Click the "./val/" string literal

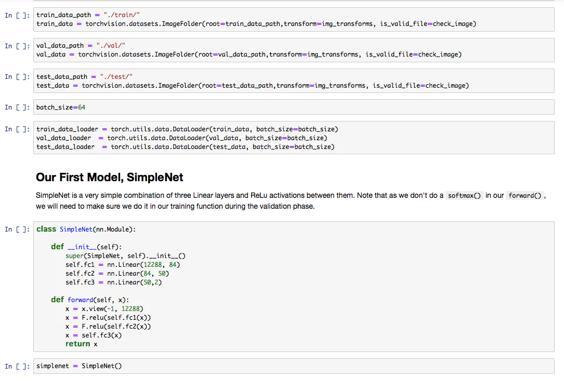point(111,46)
